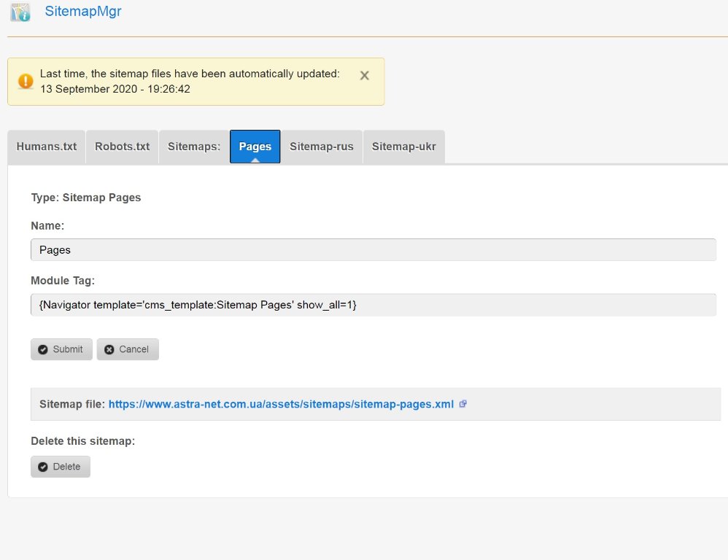This screenshot has width=728, height=560.
Task: Click the SitemapMgr module icon
Action: click(x=20, y=12)
